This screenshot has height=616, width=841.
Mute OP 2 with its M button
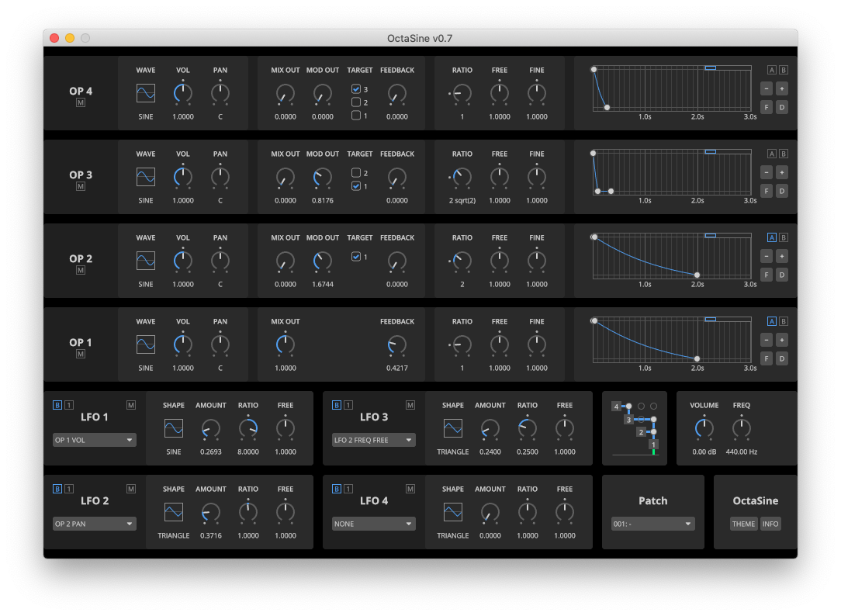[x=81, y=270]
